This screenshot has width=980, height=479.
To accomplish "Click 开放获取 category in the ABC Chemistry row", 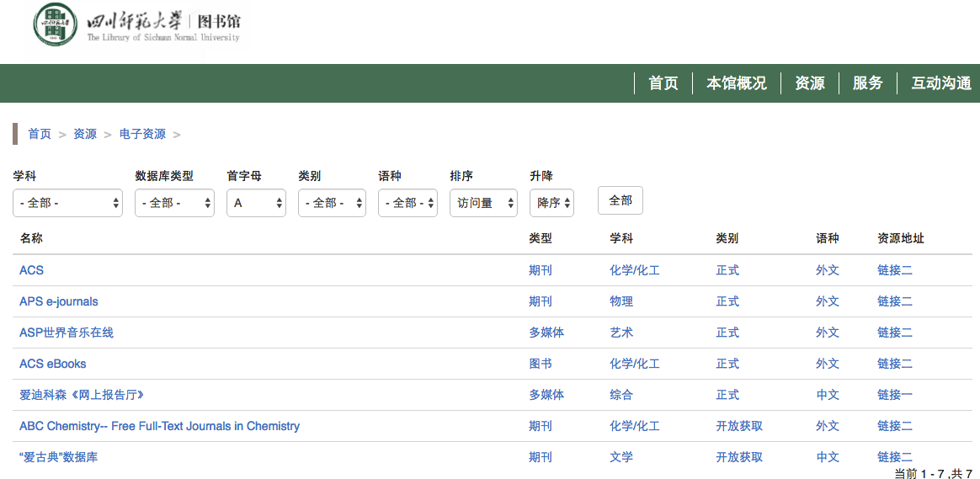I will (739, 426).
